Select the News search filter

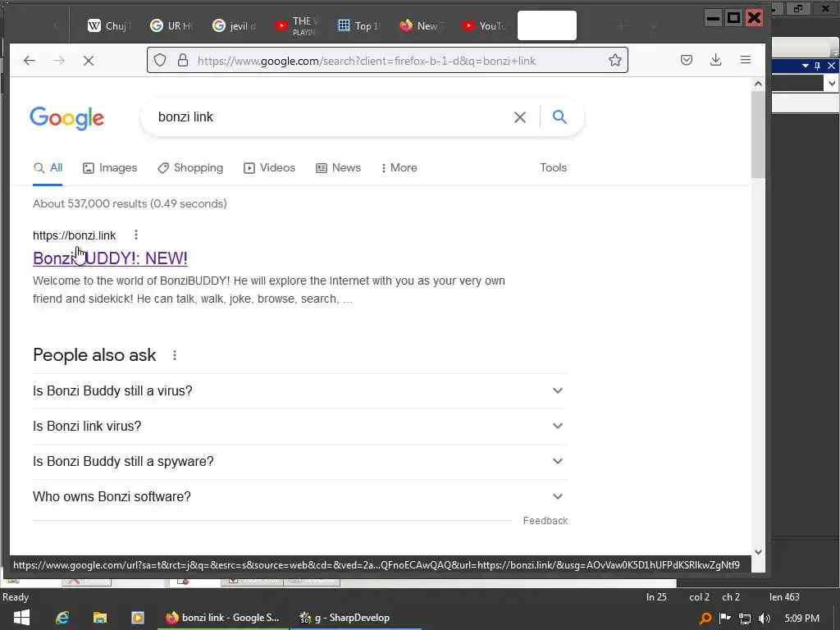click(338, 167)
